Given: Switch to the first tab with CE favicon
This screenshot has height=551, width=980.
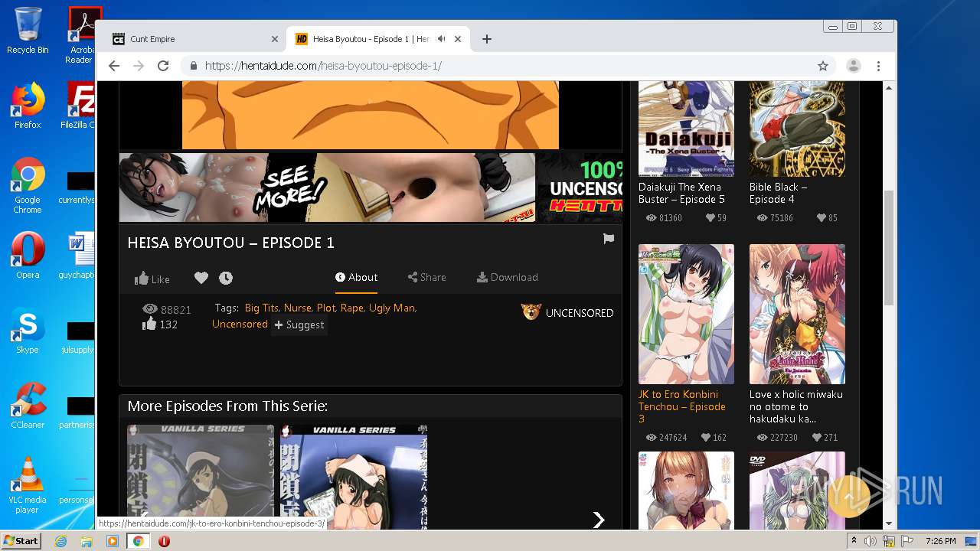Looking at the screenshot, I should [195, 39].
